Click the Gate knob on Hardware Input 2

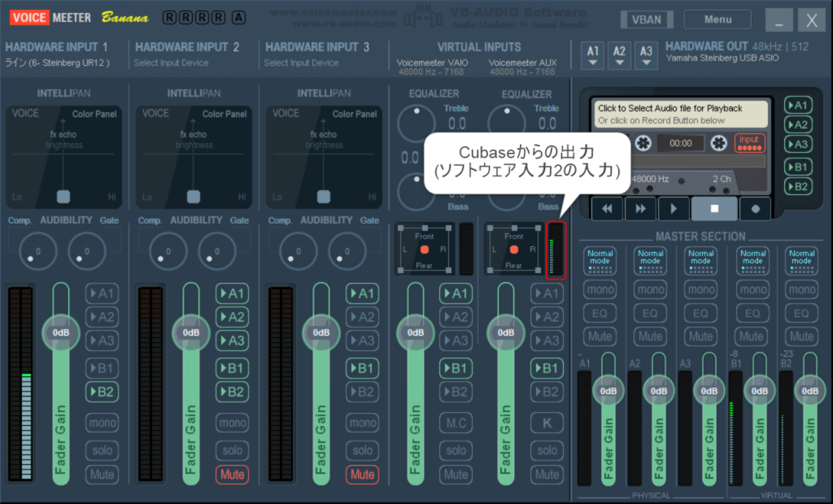click(x=216, y=251)
